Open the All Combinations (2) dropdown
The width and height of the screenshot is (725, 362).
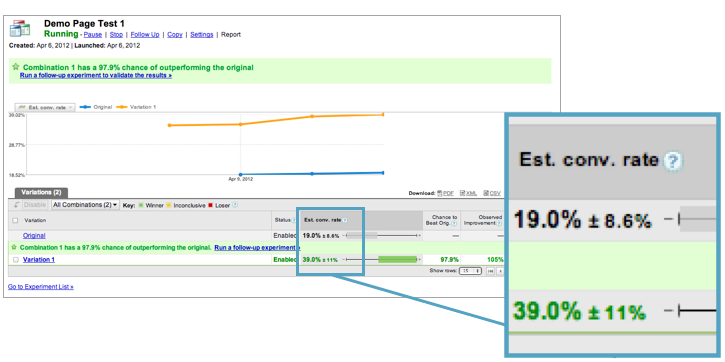pyautogui.click(x=85, y=205)
